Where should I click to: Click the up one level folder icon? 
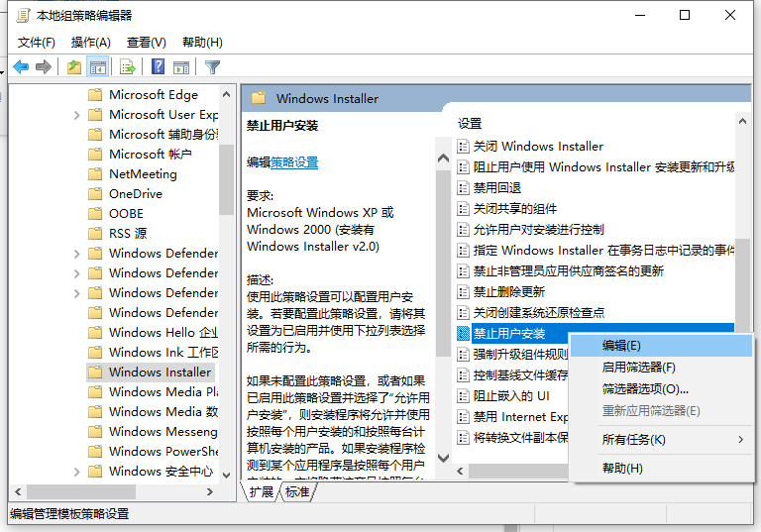[74, 67]
